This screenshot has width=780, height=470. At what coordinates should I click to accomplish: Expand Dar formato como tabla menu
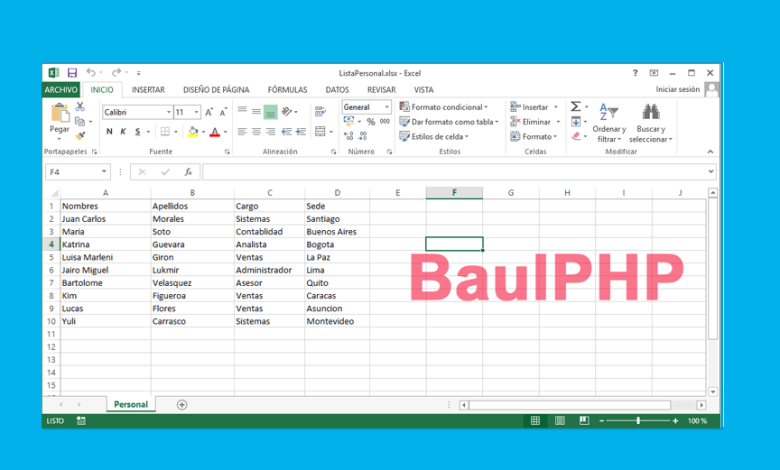tap(449, 122)
